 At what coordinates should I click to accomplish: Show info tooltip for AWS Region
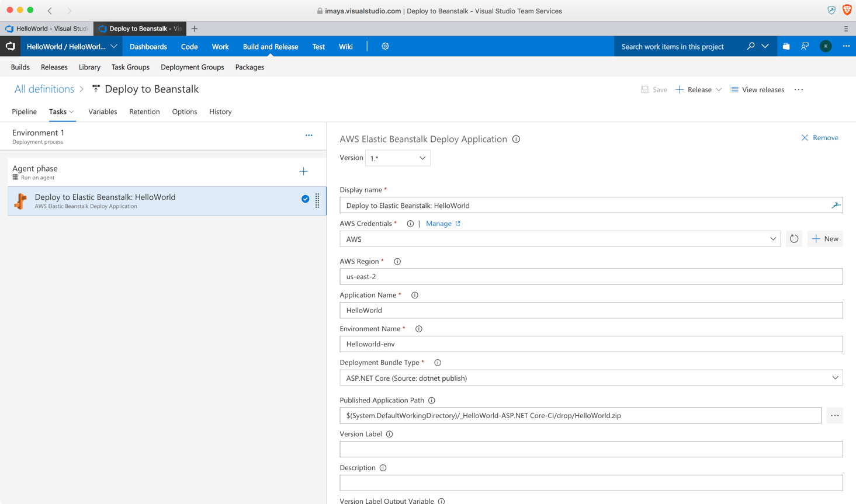397,262
